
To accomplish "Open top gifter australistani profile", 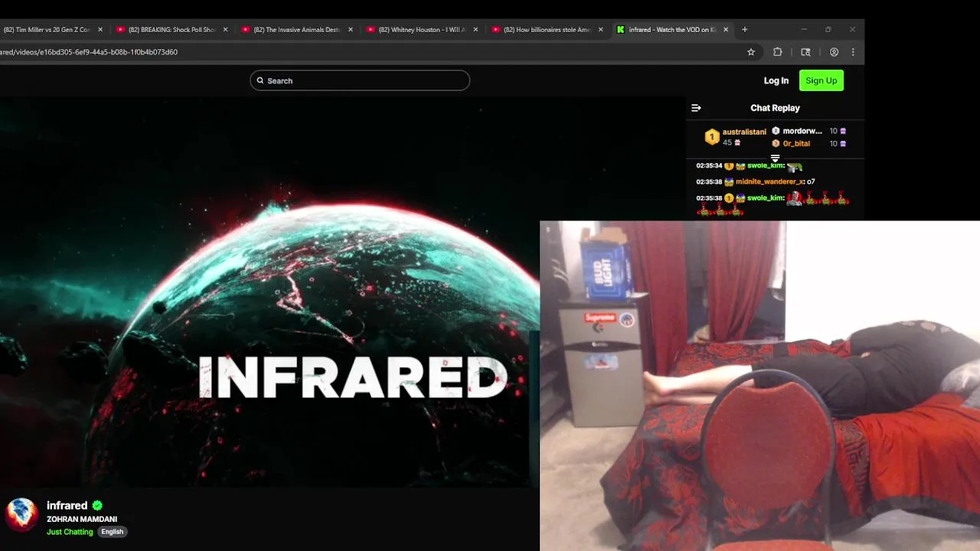I will 744,132.
